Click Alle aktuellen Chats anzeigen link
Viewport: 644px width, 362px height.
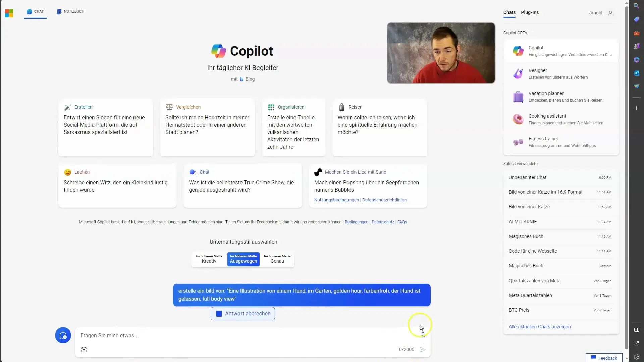tap(540, 327)
